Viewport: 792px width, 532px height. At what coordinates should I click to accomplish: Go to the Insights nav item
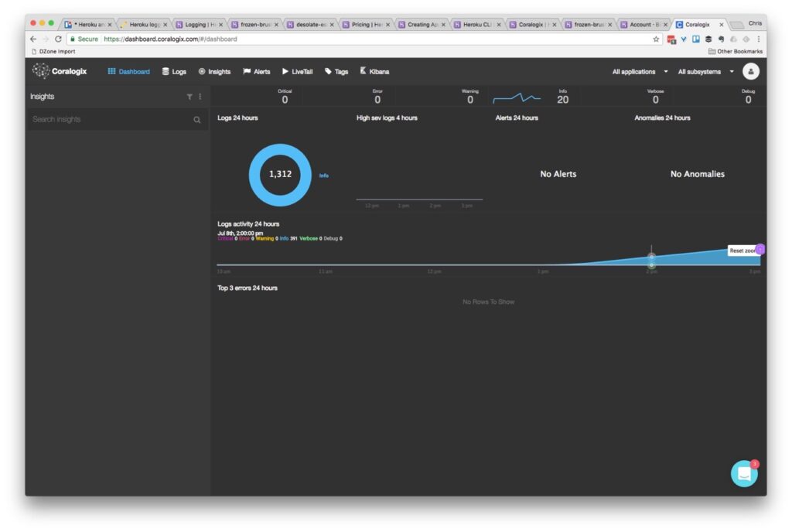(215, 72)
